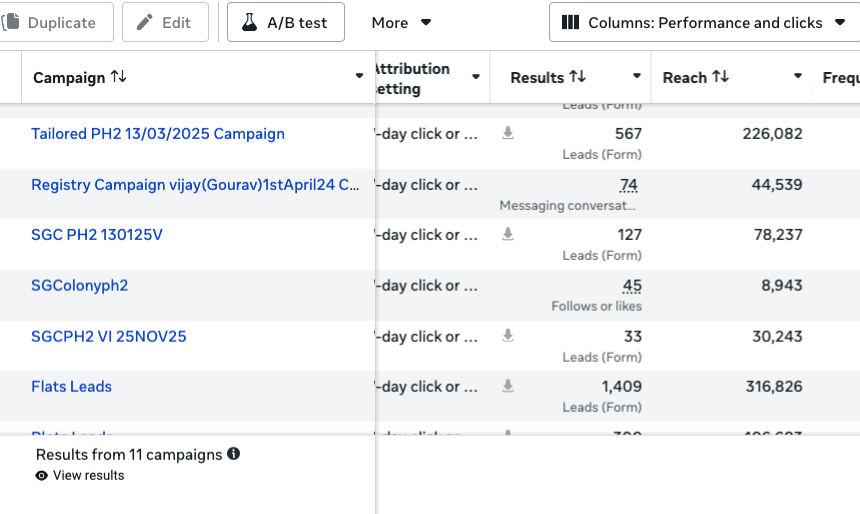860x514 pixels.
Task: Download leads for Tailored PH2 campaign
Action: [x=508, y=133]
